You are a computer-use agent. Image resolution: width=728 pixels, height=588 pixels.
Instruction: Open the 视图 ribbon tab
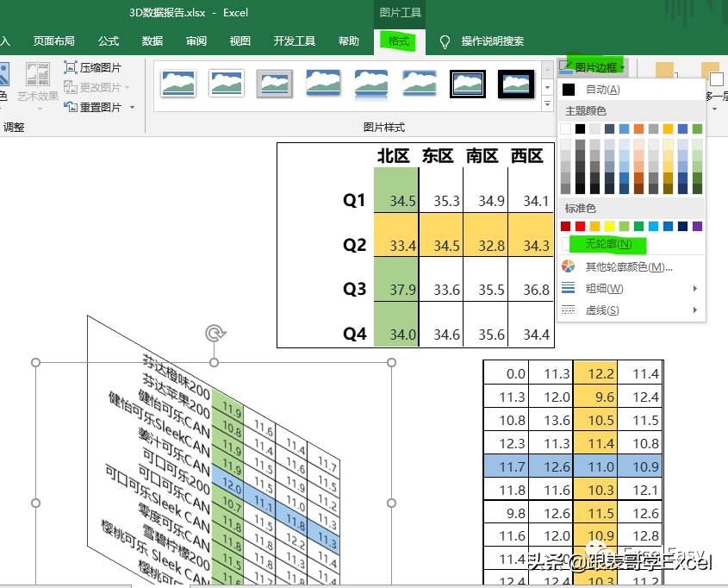[x=240, y=41]
